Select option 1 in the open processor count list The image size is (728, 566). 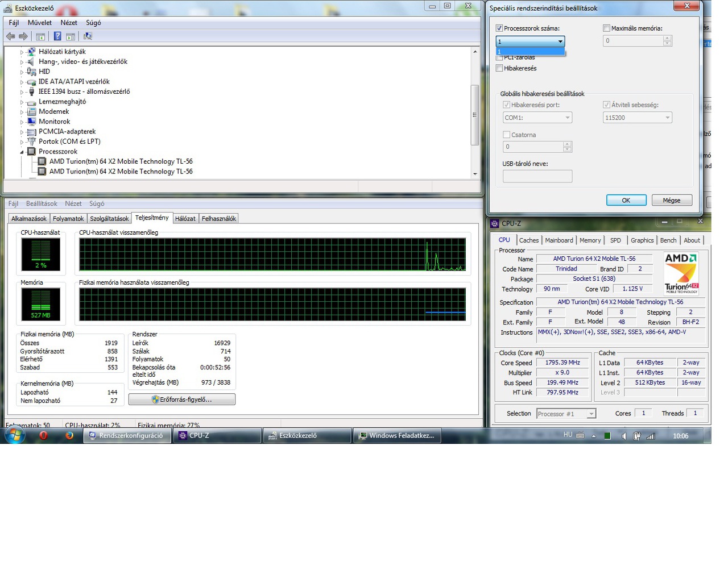tap(530, 52)
